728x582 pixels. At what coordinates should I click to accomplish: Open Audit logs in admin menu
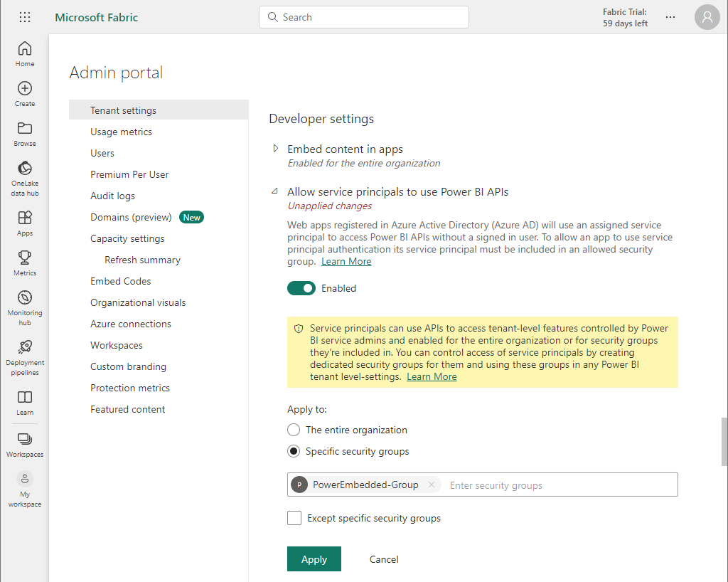click(x=112, y=196)
